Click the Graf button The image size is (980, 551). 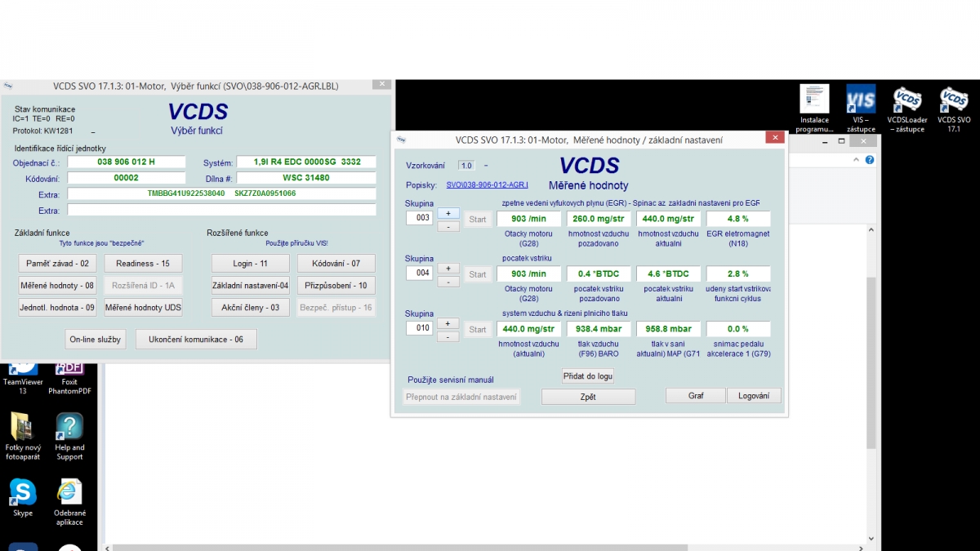(696, 396)
